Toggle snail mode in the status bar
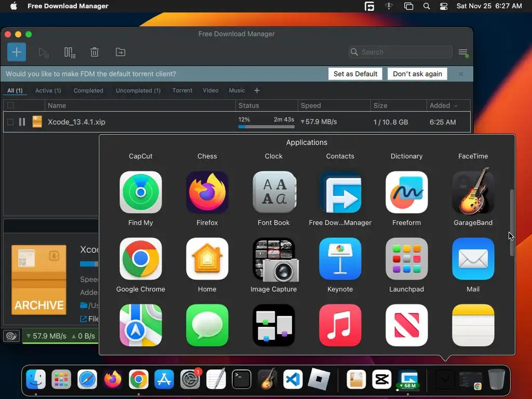This screenshot has height=399, width=532. click(11, 336)
